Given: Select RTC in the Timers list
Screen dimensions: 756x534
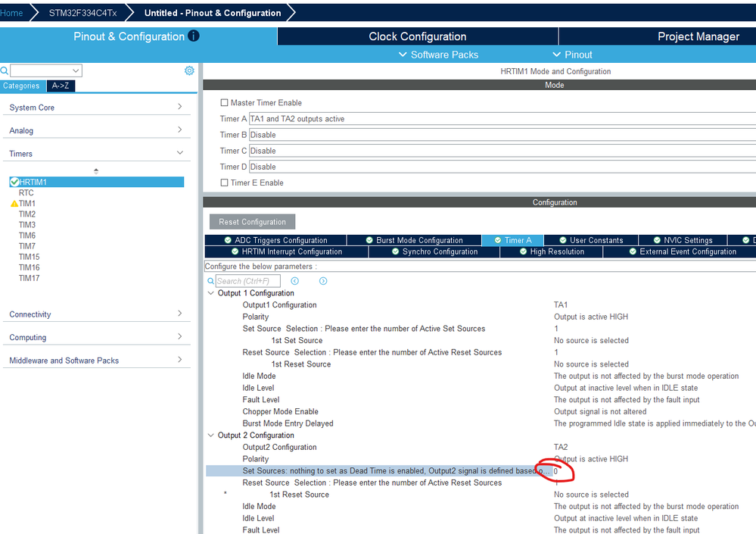Looking at the screenshot, I should tap(26, 192).
